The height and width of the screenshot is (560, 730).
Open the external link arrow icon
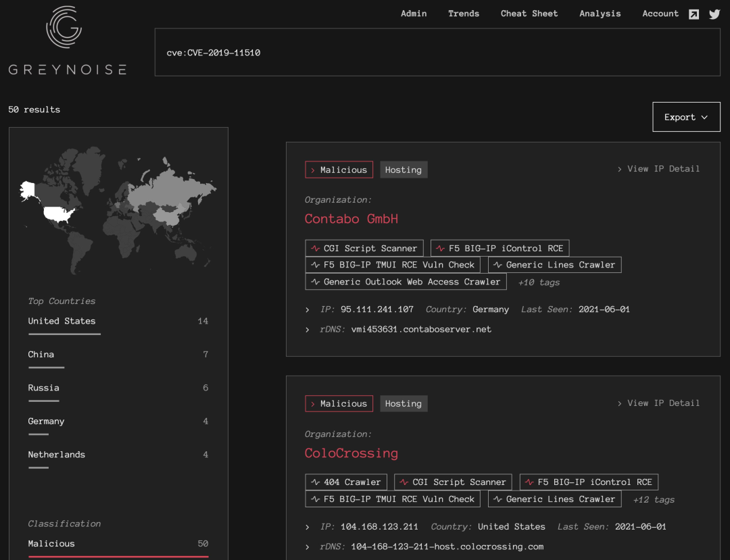click(x=693, y=14)
